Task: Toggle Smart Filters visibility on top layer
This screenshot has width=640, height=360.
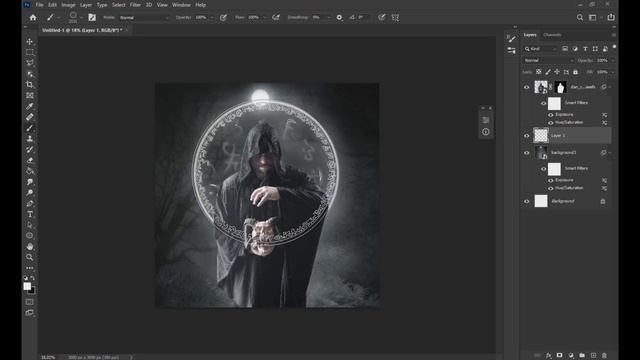Action: click(543, 103)
